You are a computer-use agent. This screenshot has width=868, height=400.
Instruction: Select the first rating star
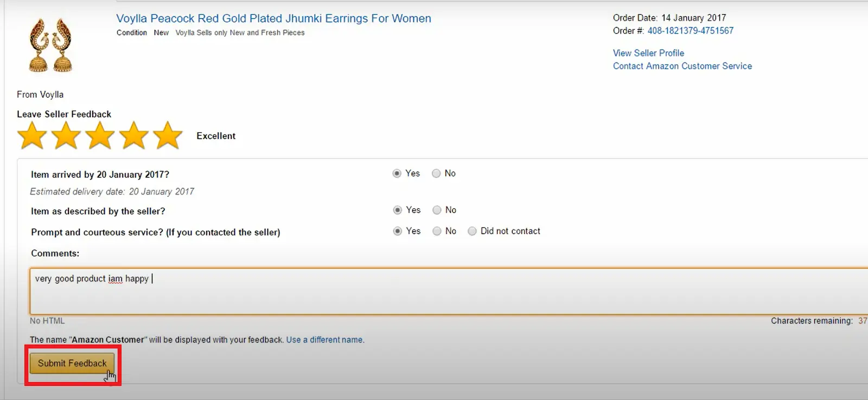(32, 135)
